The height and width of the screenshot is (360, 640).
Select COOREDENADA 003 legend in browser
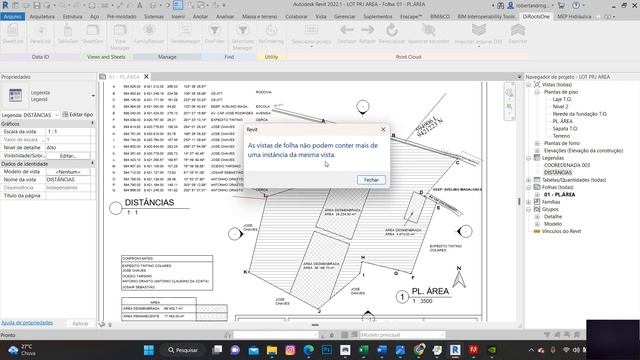pos(567,165)
